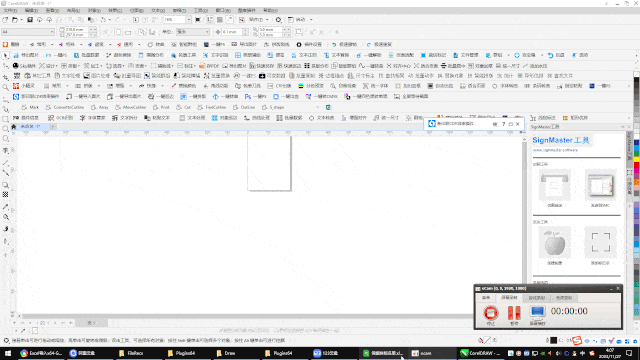Create a new document via toolbar icon
The image size is (640, 360).
5,20
